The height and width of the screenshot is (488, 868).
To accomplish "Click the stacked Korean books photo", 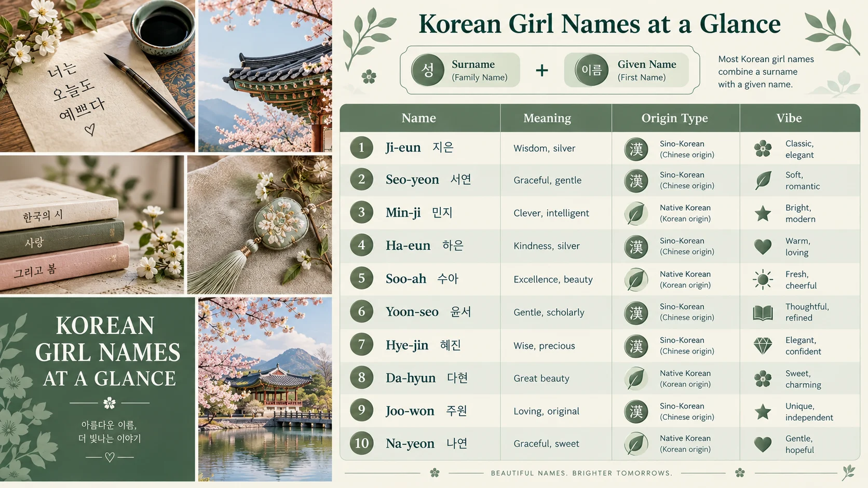I will coord(92,225).
